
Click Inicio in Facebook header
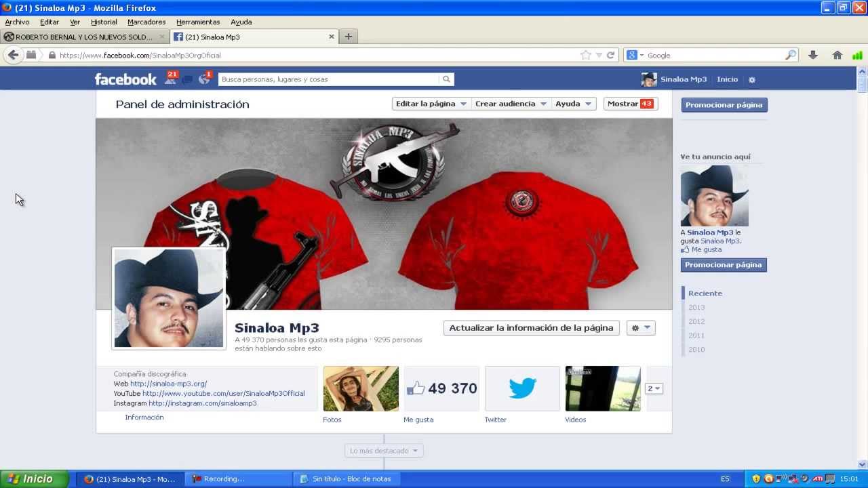pyautogui.click(x=728, y=79)
